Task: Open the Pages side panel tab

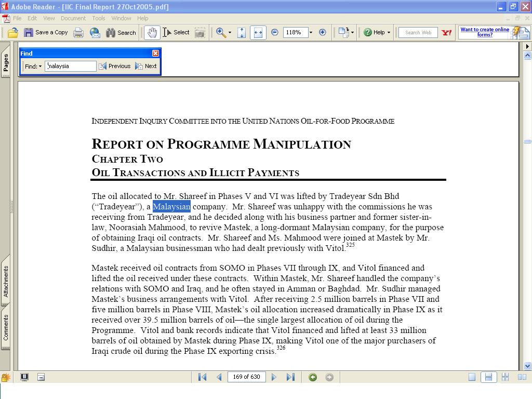Action: [6, 62]
